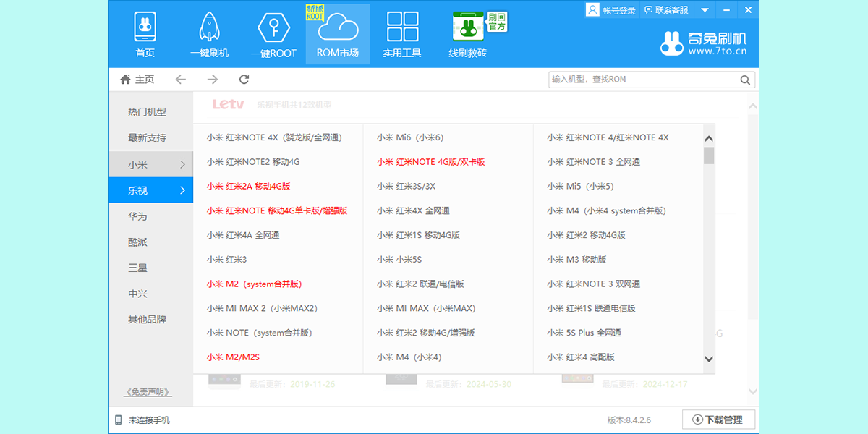The image size is (868, 434).
Task: Open the title bar dropdown menu arrow
Action: coord(704,10)
